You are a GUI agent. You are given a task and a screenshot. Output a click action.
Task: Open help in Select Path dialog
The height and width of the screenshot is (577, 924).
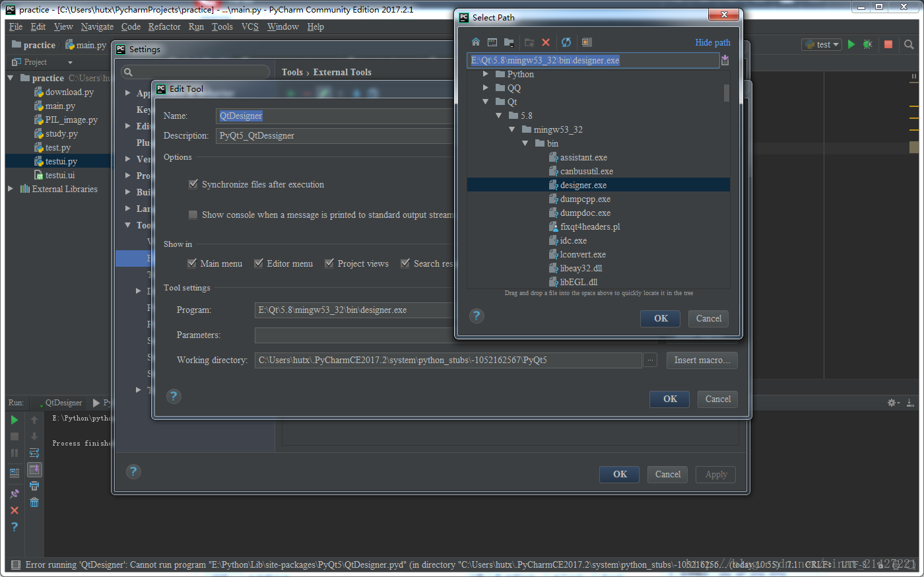(x=477, y=316)
